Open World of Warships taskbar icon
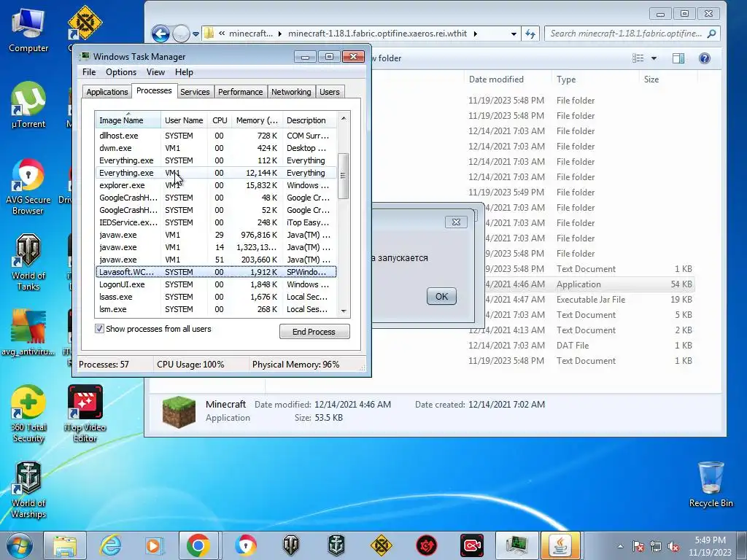Screen dimensions: 747x560 336,545
